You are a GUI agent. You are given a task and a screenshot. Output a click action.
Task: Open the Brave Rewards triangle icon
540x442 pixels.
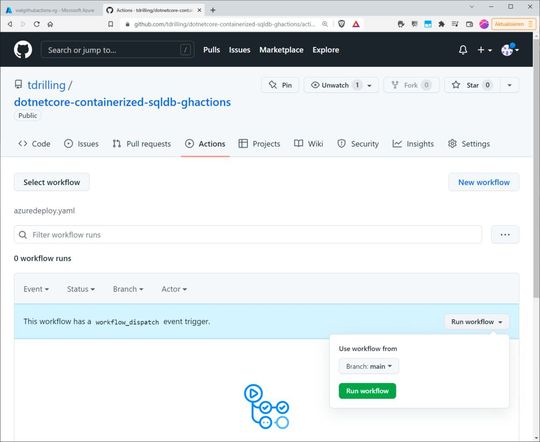pyautogui.click(x=356, y=24)
